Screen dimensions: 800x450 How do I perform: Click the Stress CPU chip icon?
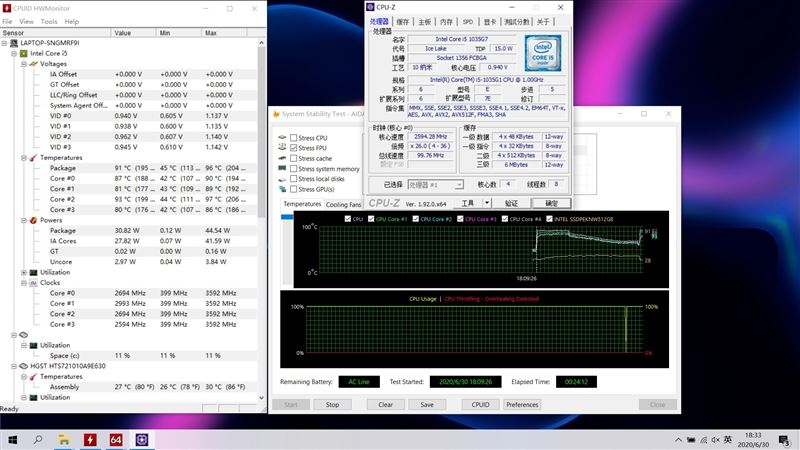click(282, 138)
